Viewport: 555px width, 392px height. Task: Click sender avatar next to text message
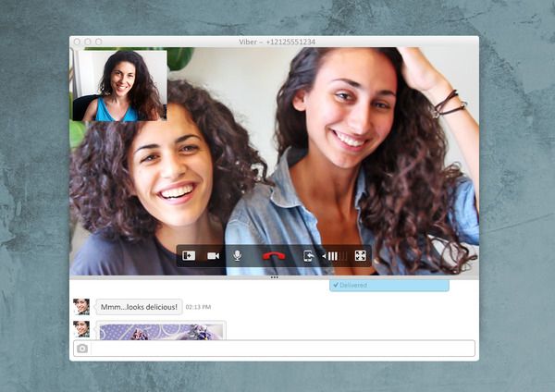pyautogui.click(x=82, y=306)
